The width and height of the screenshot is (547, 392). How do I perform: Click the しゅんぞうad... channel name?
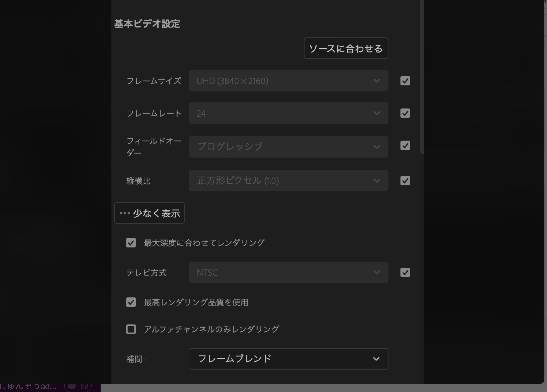pyautogui.click(x=28, y=387)
